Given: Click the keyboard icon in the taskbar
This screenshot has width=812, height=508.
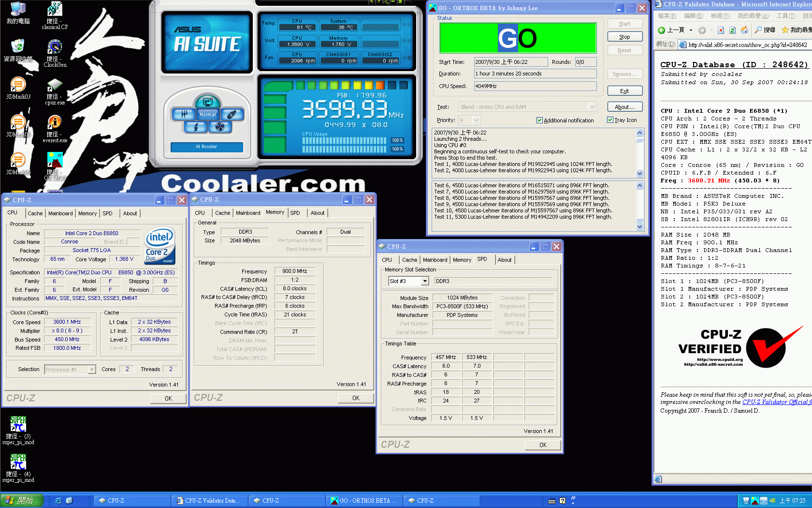Looking at the screenshot, I should point(552,501).
